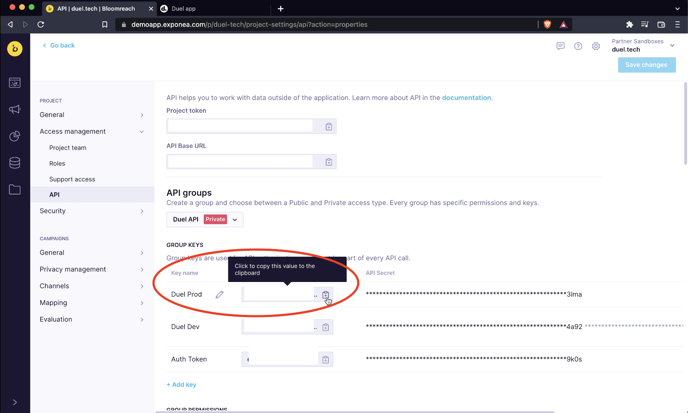
Task: Go forward in browser history
Action: click(25, 25)
